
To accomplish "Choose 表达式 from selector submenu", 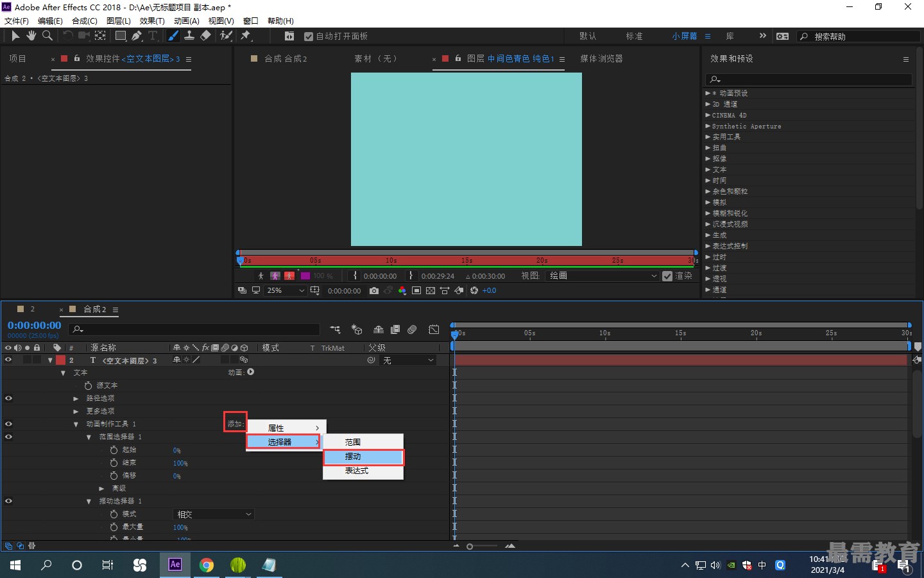I will 363,471.
